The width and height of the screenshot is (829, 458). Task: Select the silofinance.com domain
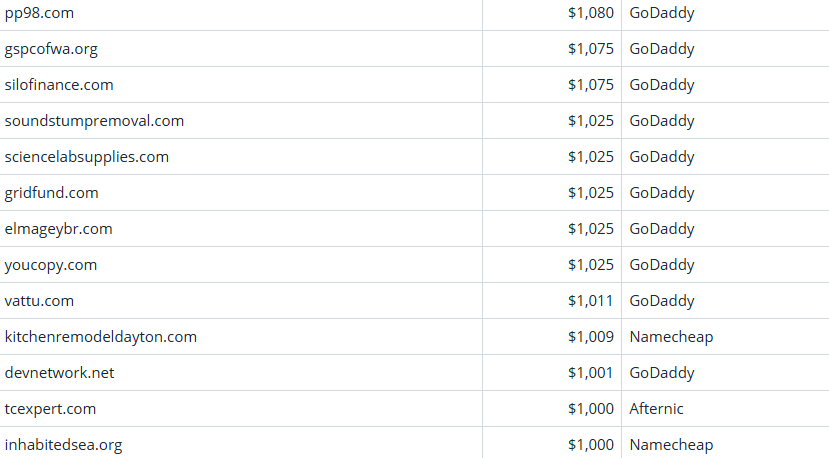coord(59,85)
